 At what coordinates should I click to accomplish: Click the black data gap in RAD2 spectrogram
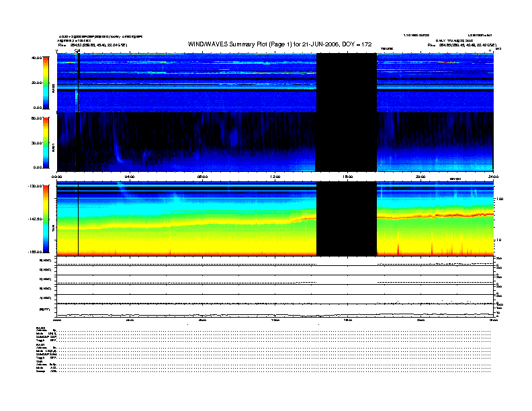click(347, 83)
